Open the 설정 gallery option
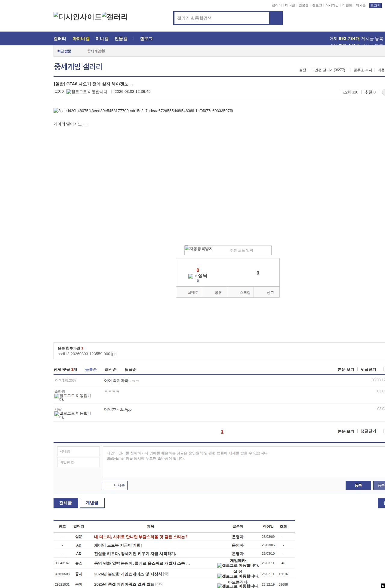This screenshot has width=385, height=588. click(x=302, y=70)
